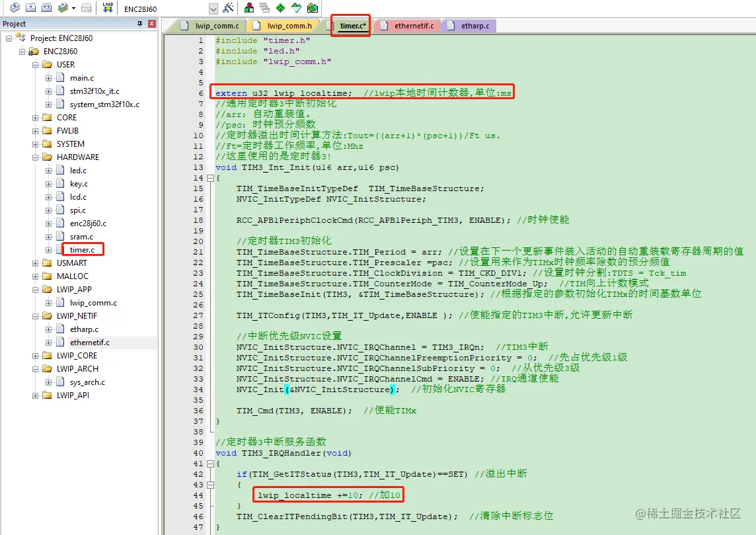Select etharp.c under LWIP_NETIF
756x535 pixels.
click(x=84, y=329)
